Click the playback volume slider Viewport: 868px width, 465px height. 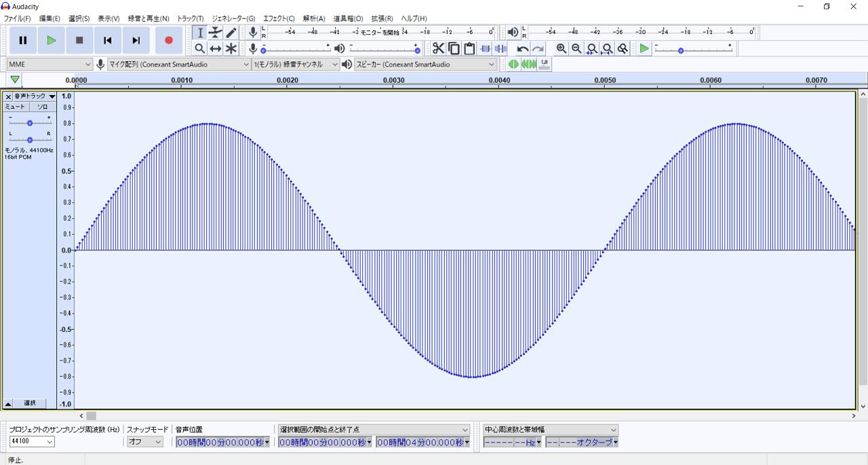tap(384, 49)
